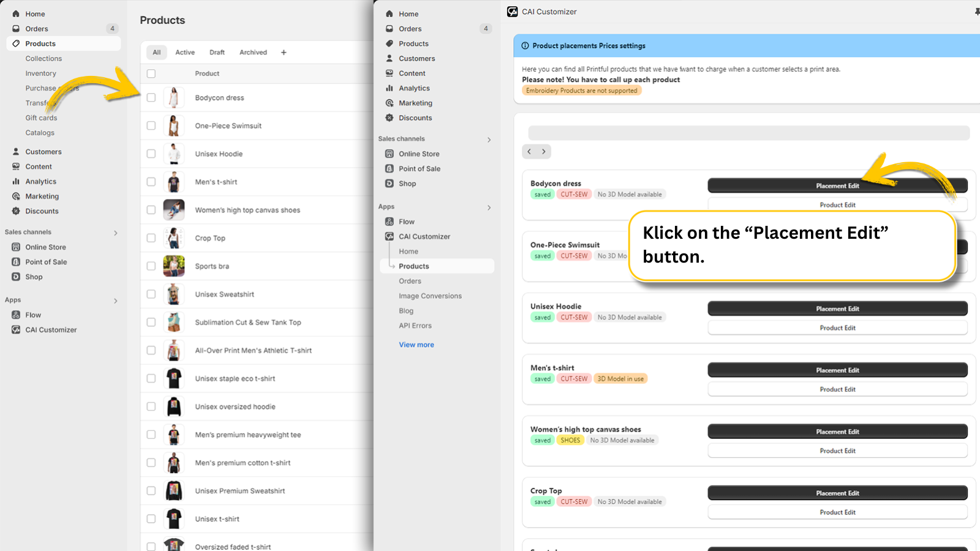Select the Content icon in the left Products window sidebar
Image resolution: width=980 pixels, height=551 pixels.
pyautogui.click(x=16, y=167)
